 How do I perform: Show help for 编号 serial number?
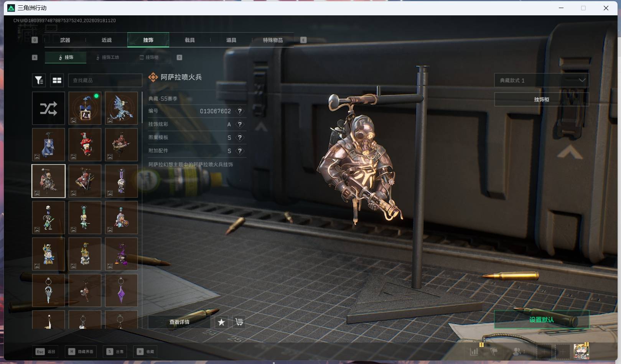[x=240, y=111]
